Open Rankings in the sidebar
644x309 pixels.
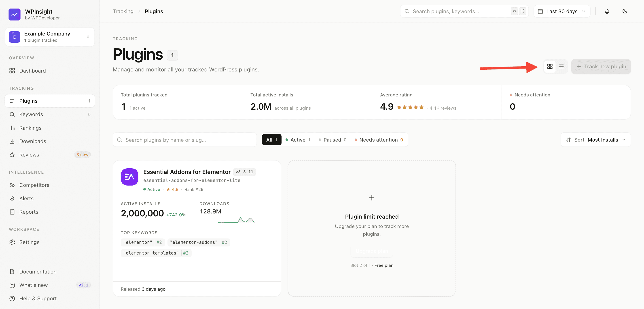point(50,128)
